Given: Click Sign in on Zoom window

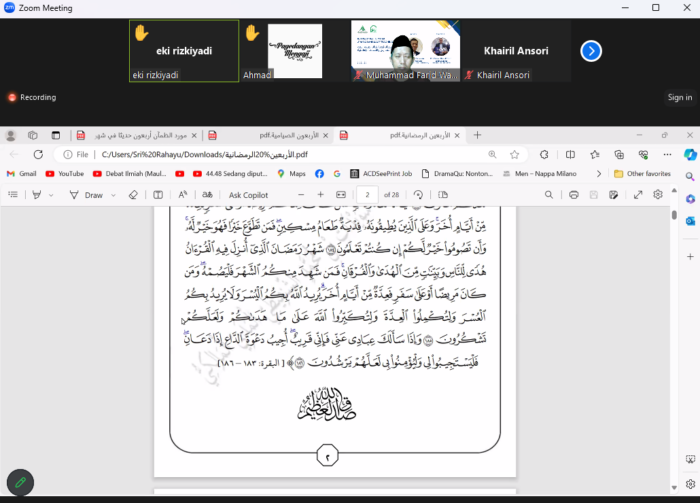Looking at the screenshot, I should click(680, 97).
